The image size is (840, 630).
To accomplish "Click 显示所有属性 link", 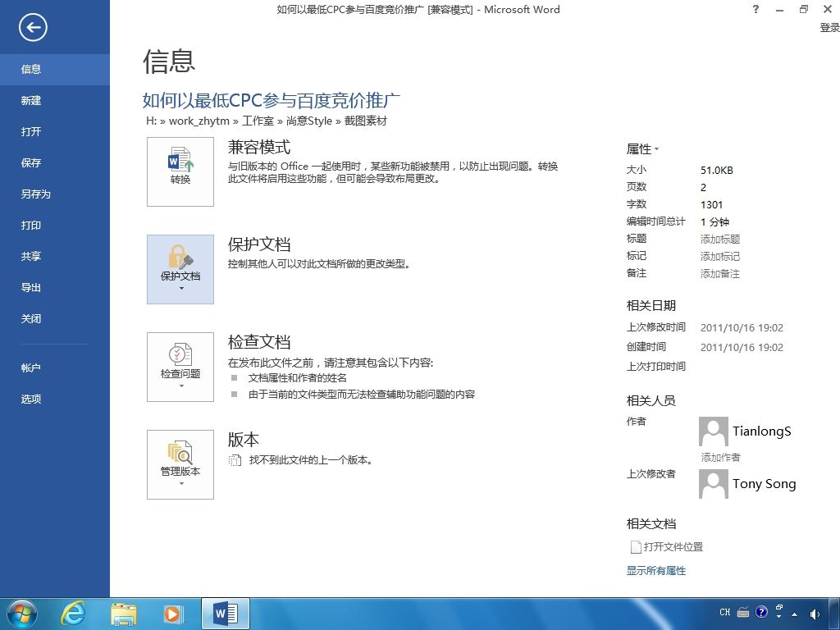I will (655, 571).
